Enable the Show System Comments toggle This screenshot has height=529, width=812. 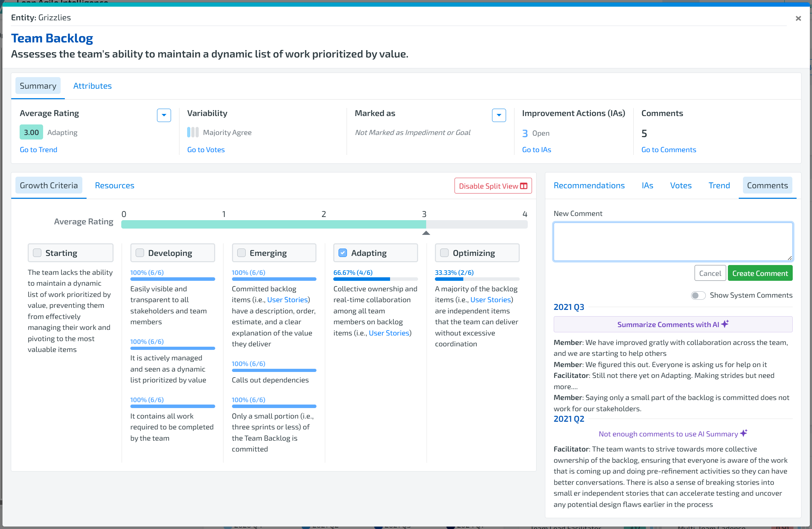(698, 295)
